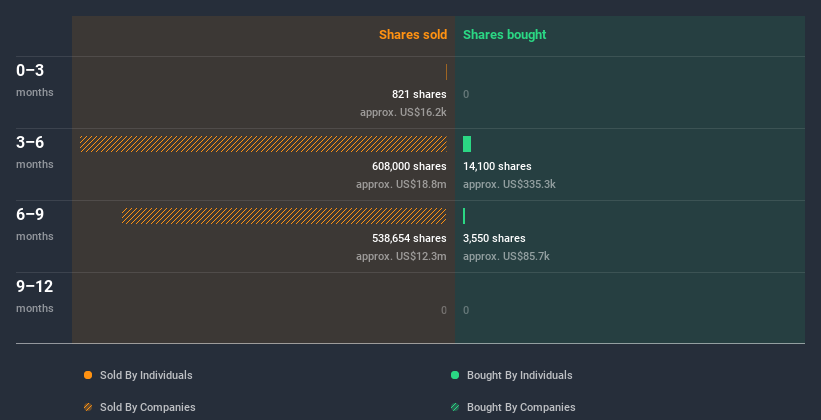The image size is (821, 420).
Task: Click the orange Sold By Individuals legend dot
Action: point(88,375)
